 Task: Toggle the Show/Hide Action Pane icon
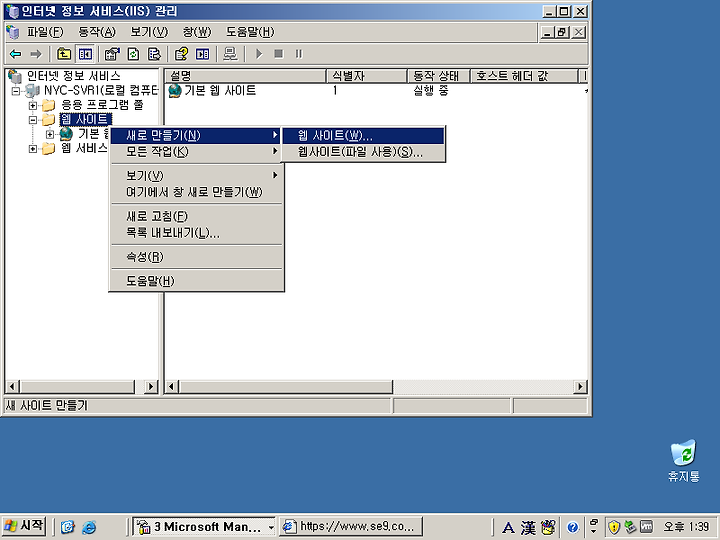click(x=202, y=54)
